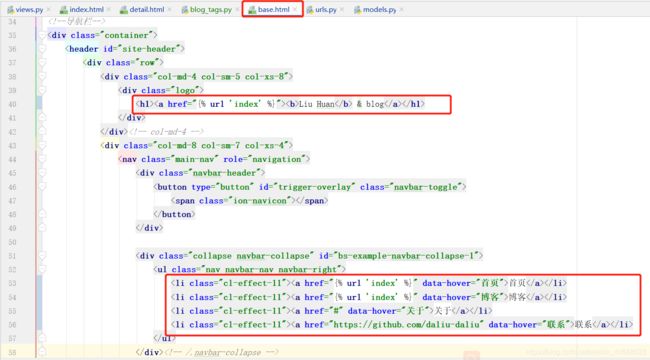Image resolution: width=650 pixels, height=360 pixels.
Task: Switch to the detail.html tab
Action: coord(147,10)
